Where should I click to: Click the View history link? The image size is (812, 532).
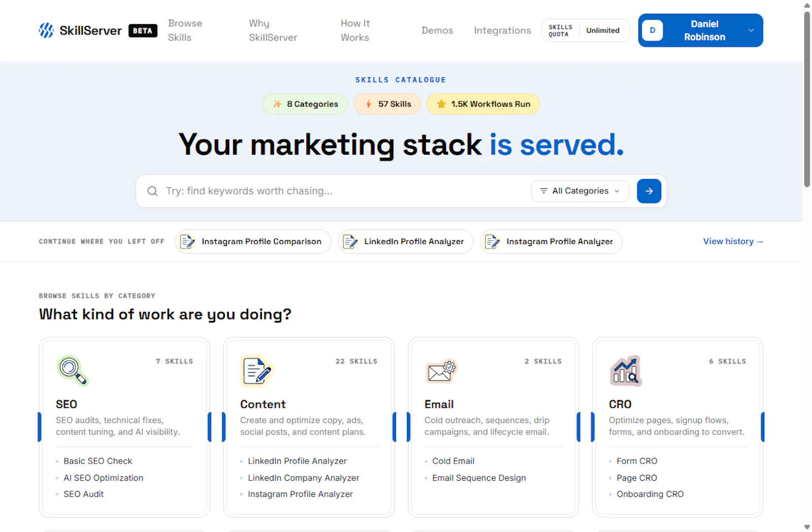pyautogui.click(x=733, y=242)
